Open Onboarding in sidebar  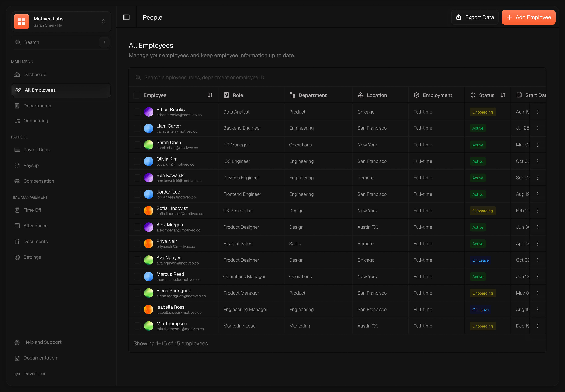pyautogui.click(x=61, y=121)
